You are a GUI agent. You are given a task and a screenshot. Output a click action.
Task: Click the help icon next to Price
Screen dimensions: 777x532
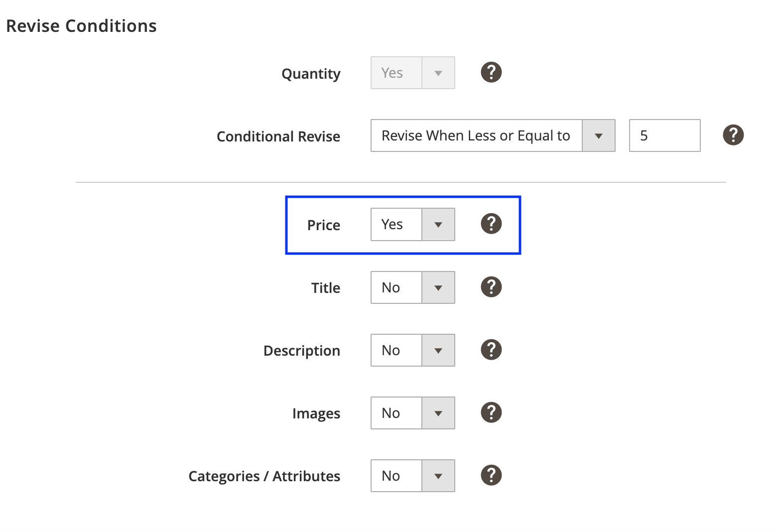[491, 224]
